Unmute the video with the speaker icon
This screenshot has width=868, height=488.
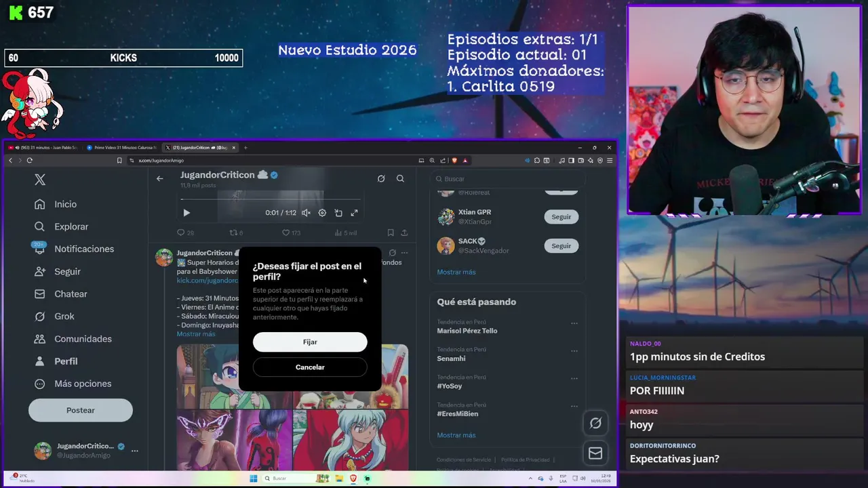point(306,213)
